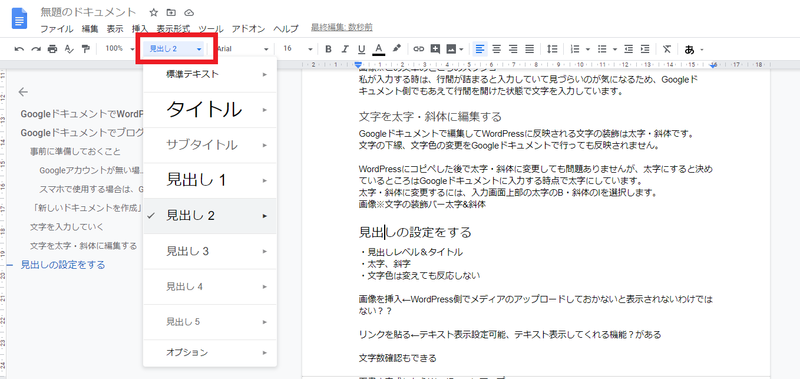The width and height of the screenshot is (800, 379).
Task: Open the アドオン menu
Action: pyautogui.click(x=248, y=29)
